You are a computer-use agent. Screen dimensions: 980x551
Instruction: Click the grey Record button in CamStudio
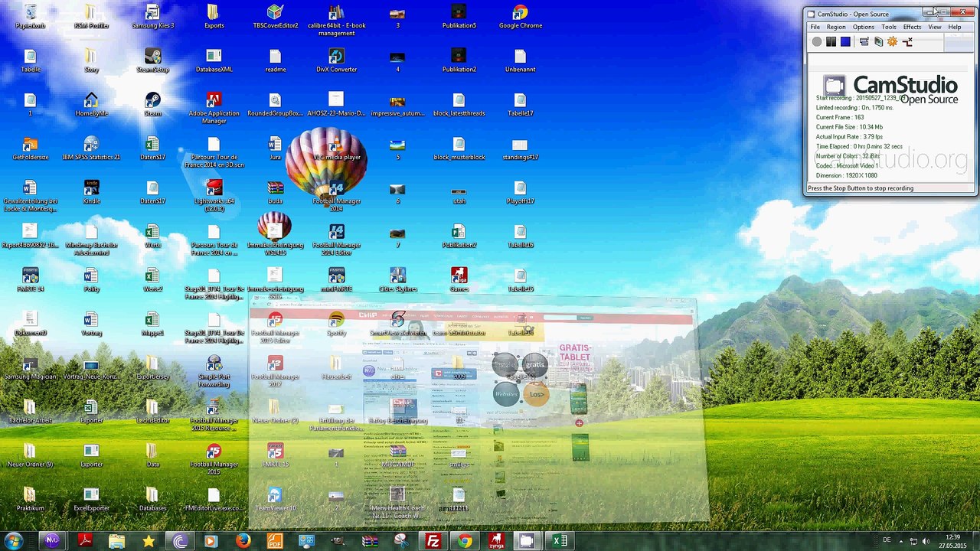(817, 42)
